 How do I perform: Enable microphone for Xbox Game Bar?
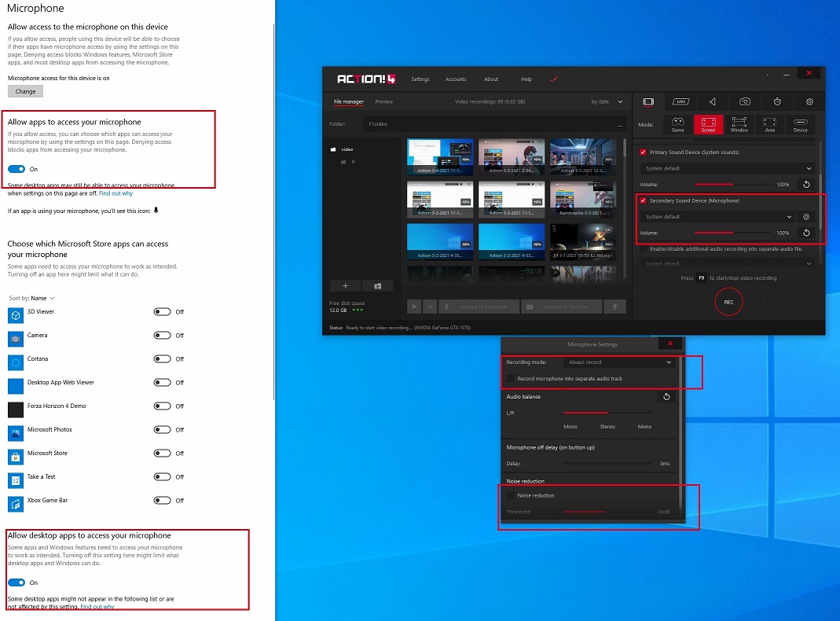[x=163, y=501]
